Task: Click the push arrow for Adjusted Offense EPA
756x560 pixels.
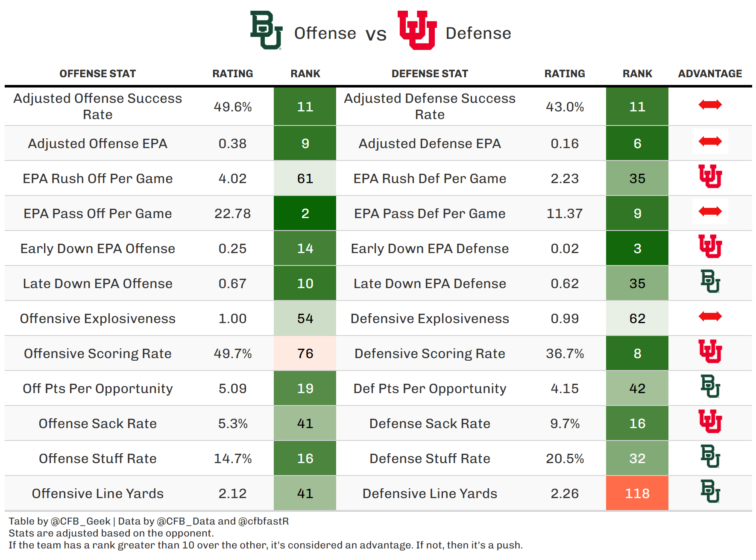Action: (x=710, y=141)
